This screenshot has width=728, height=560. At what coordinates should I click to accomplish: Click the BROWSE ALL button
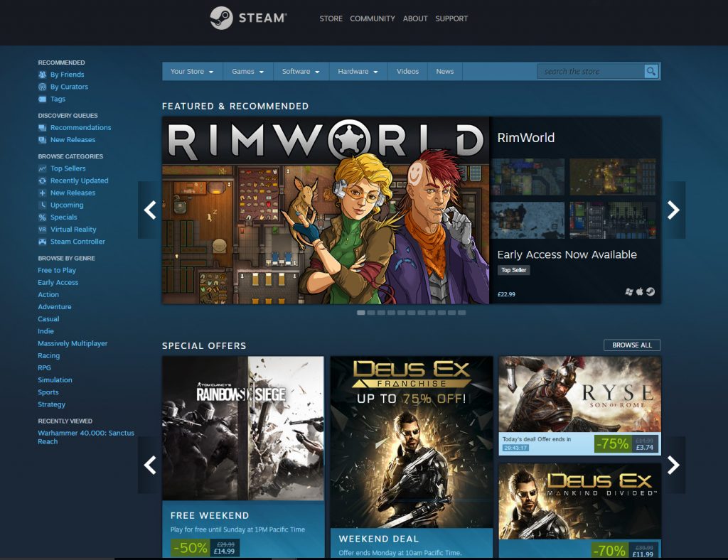632,345
